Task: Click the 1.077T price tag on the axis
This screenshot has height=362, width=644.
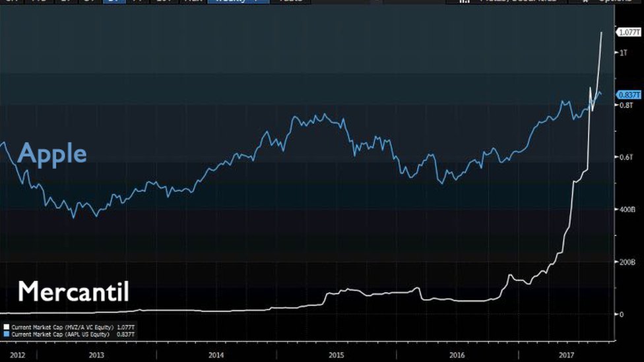Action: tap(628, 32)
